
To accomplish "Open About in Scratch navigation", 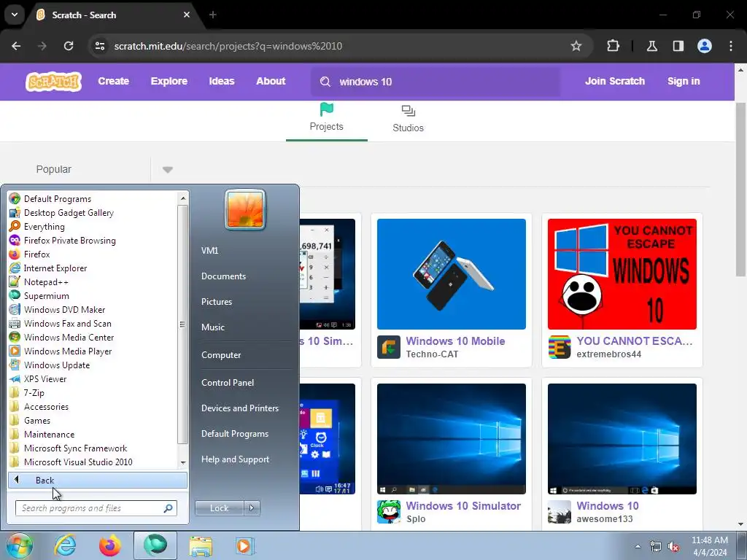I will click(271, 82).
